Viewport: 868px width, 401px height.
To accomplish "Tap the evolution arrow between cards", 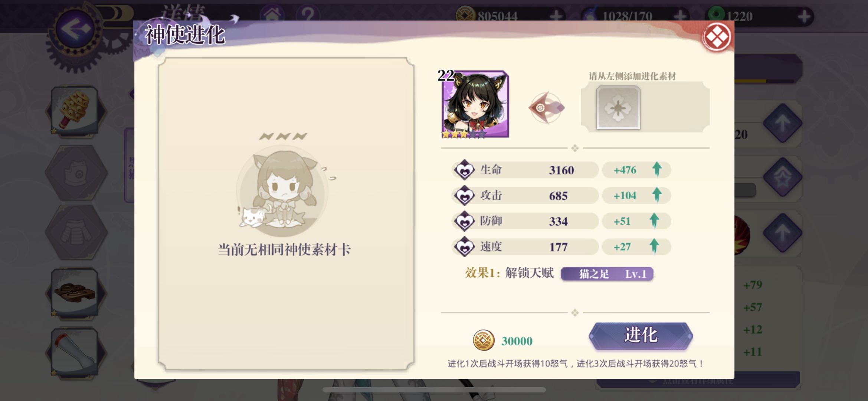I will pyautogui.click(x=546, y=108).
